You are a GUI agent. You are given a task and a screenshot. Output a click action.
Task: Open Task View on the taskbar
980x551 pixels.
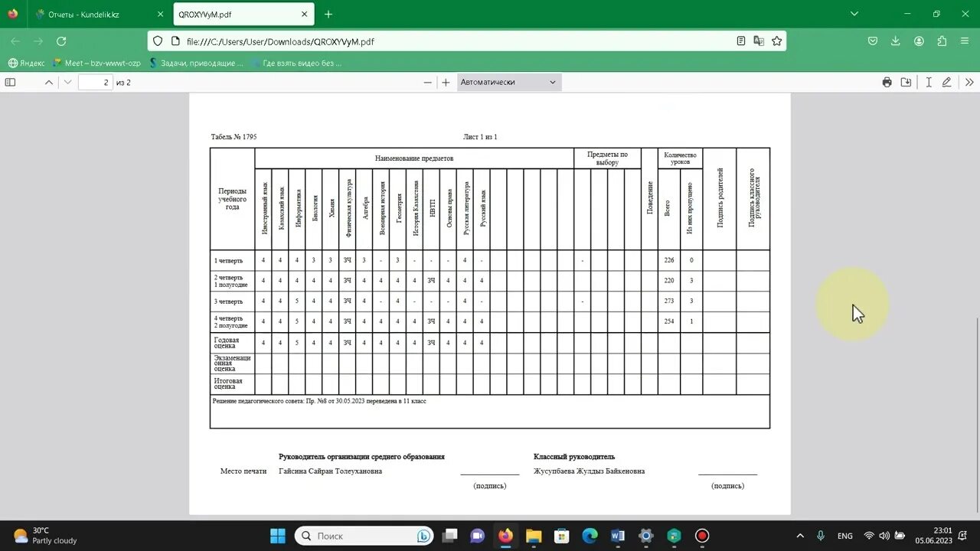(449, 536)
